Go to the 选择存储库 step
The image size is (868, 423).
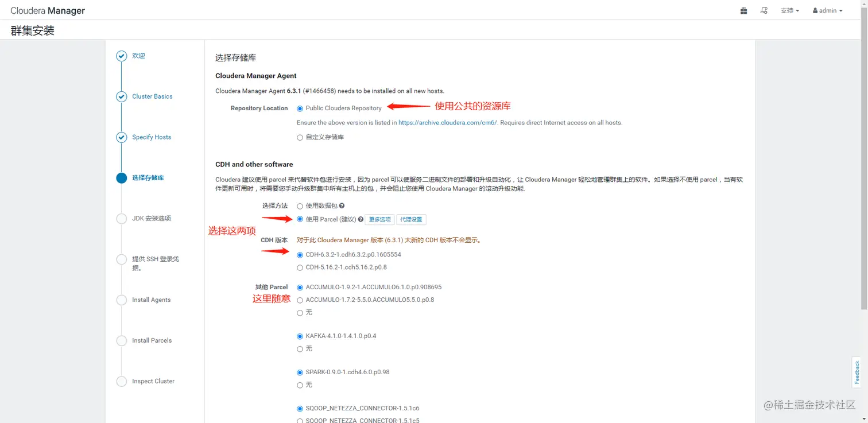pyautogui.click(x=148, y=178)
